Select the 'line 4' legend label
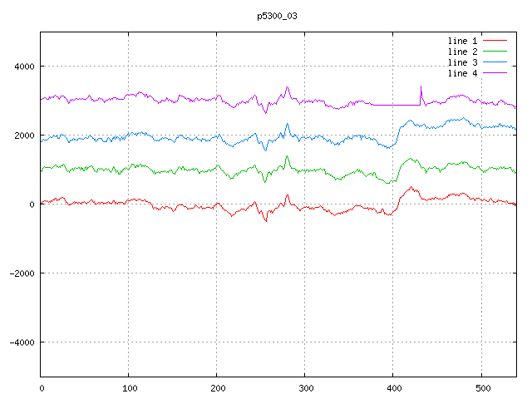Viewport: 532px width, 399px height. point(462,74)
